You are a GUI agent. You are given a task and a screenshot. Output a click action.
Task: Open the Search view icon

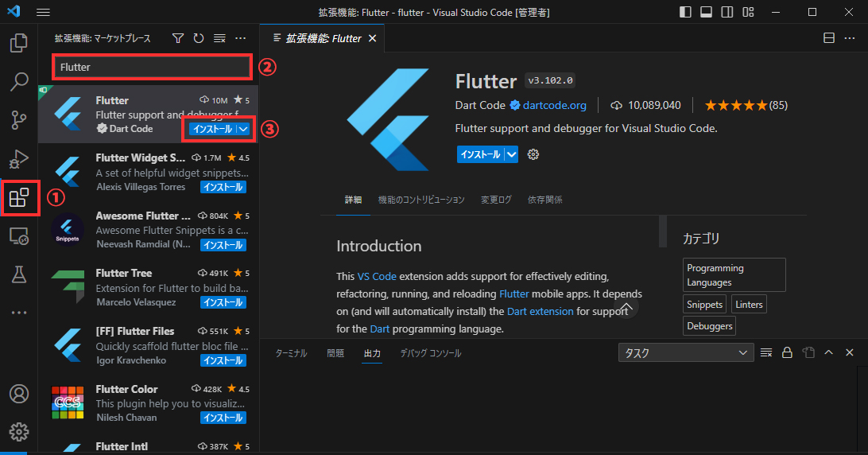(x=19, y=81)
